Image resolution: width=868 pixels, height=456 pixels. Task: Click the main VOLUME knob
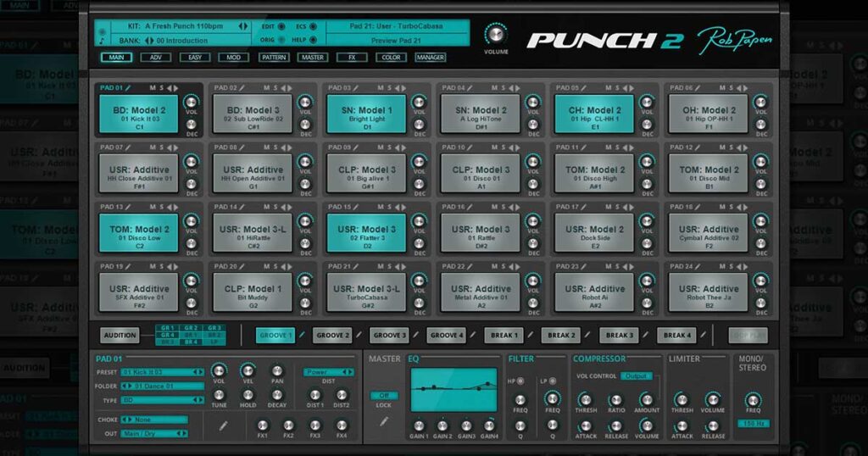[x=495, y=34]
